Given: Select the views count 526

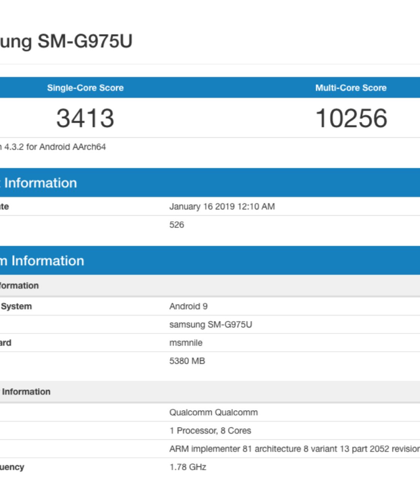Looking at the screenshot, I should click(x=176, y=225).
